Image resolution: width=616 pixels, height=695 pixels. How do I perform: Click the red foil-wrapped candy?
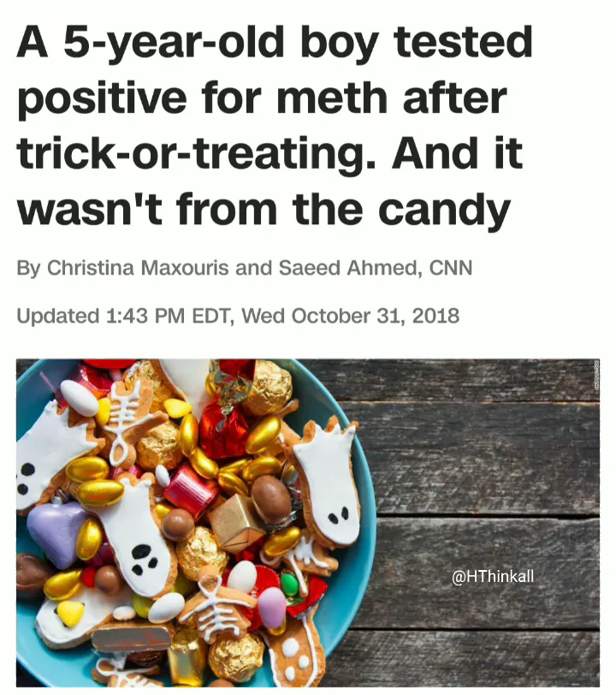[224, 428]
